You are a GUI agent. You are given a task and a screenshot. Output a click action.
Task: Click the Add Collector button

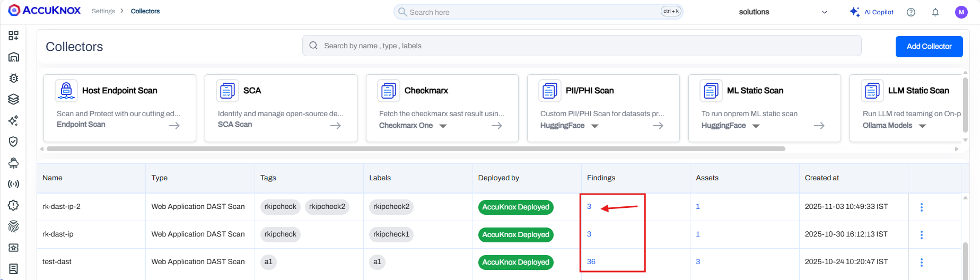[x=929, y=47]
